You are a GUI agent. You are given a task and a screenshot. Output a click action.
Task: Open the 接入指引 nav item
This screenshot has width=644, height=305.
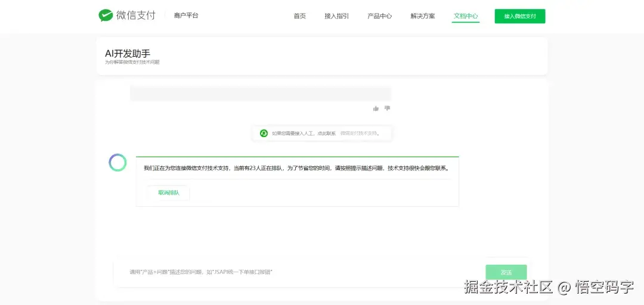(x=337, y=16)
